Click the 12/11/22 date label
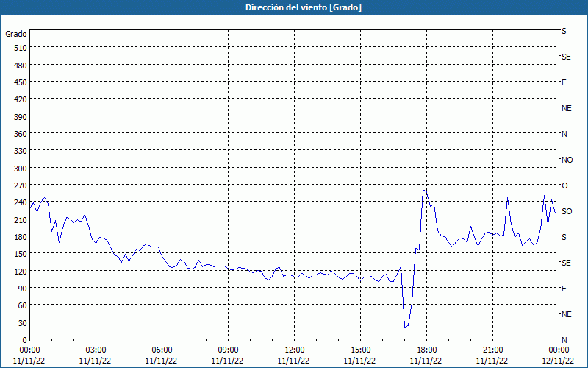This screenshot has height=368, width=588. (558, 361)
